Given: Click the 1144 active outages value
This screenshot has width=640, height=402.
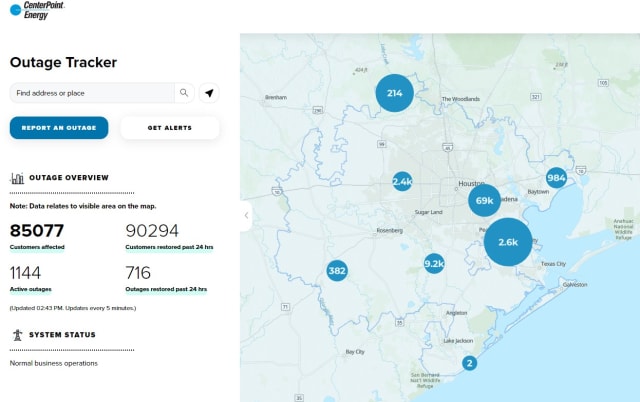Looking at the screenshot, I should point(25,273).
